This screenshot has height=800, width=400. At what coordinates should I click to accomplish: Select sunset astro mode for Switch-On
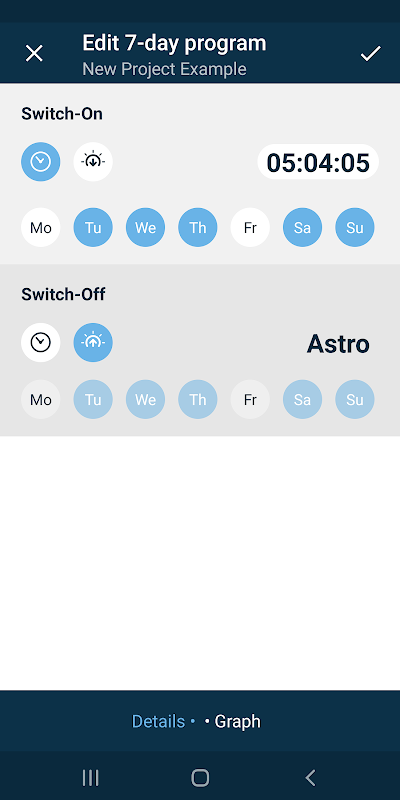pos(93,162)
